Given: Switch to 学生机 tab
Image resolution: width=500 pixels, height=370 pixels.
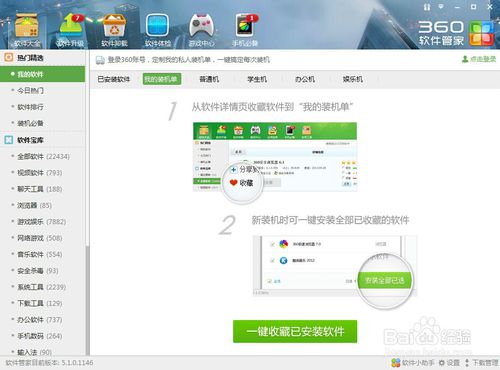Looking at the screenshot, I should pos(257,79).
